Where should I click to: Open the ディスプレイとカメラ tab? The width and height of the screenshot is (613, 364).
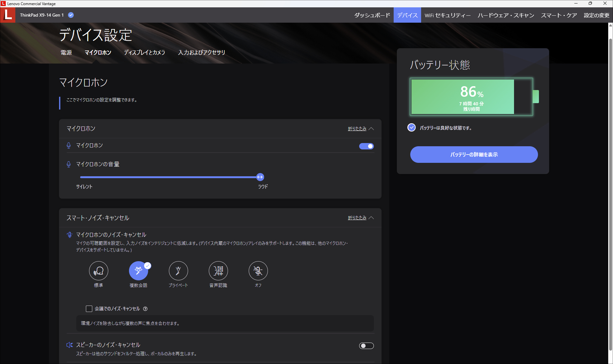(144, 52)
